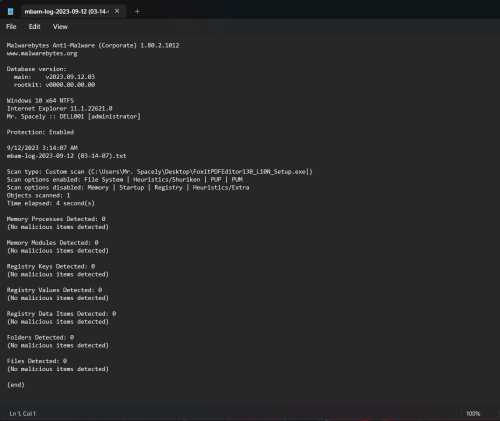
Task: Click the 'Scan options enabled' line
Action: pyautogui.click(x=125, y=180)
